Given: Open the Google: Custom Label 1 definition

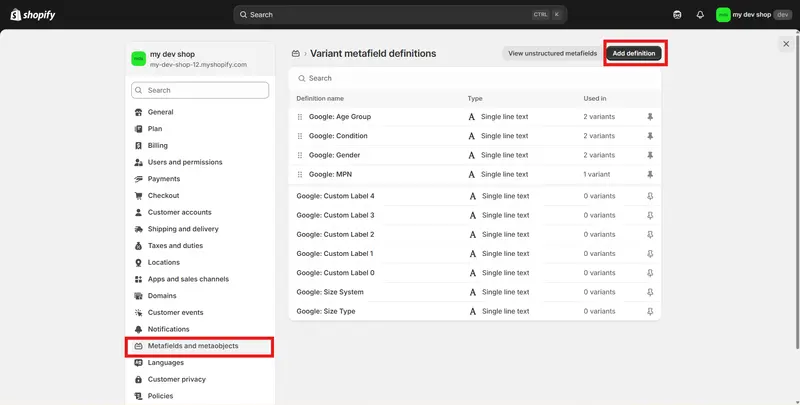Looking at the screenshot, I should pyautogui.click(x=335, y=254).
